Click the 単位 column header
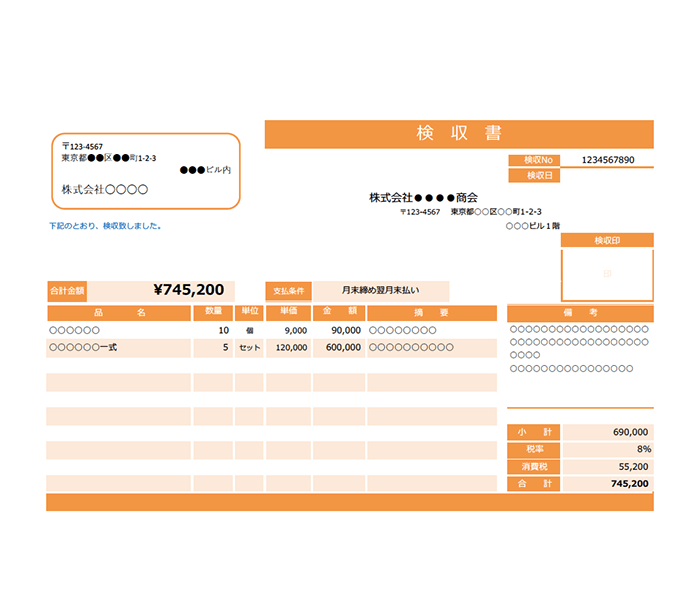The image size is (700, 600). click(x=249, y=312)
